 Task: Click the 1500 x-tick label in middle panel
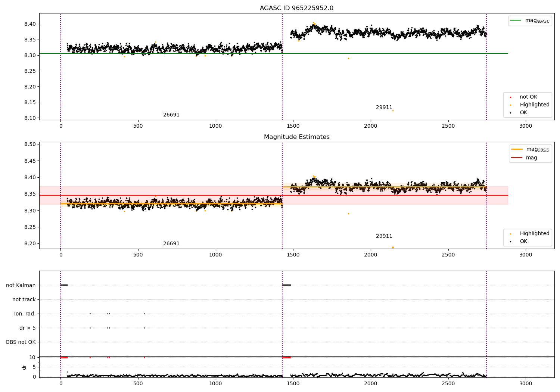(x=293, y=255)
